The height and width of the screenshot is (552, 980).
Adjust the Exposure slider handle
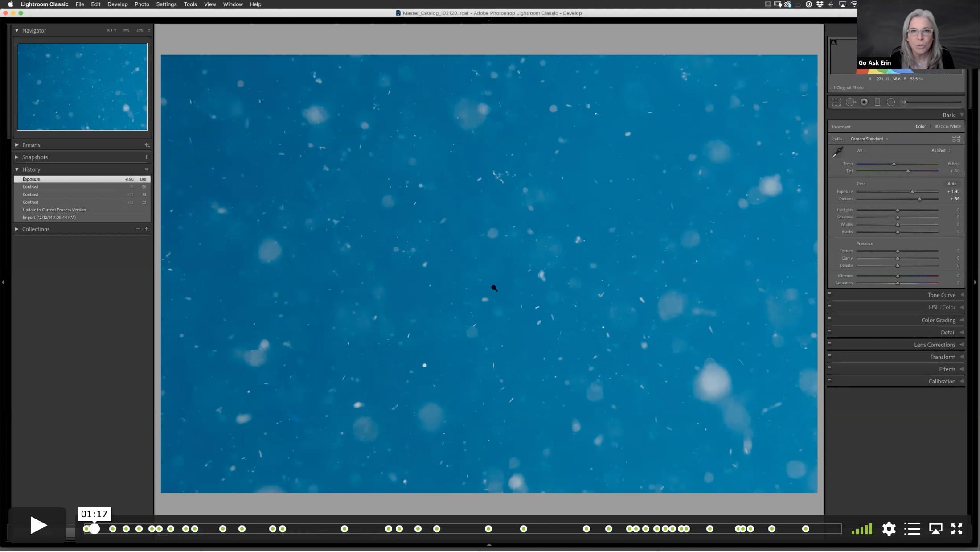tap(912, 192)
